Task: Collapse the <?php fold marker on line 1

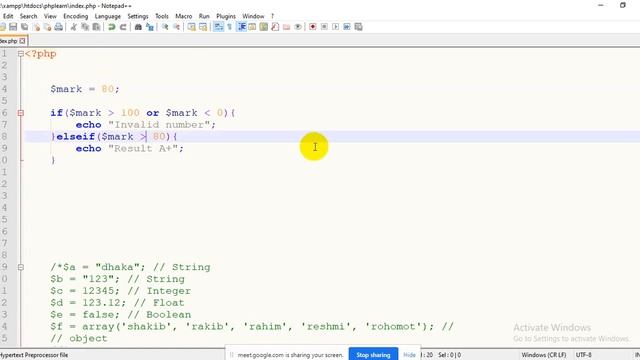Action: pos(20,54)
